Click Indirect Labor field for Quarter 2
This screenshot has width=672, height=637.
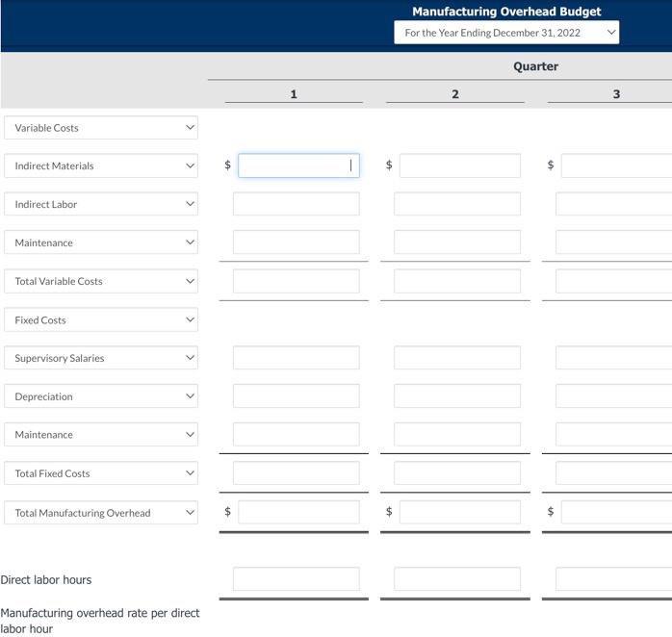(457, 204)
